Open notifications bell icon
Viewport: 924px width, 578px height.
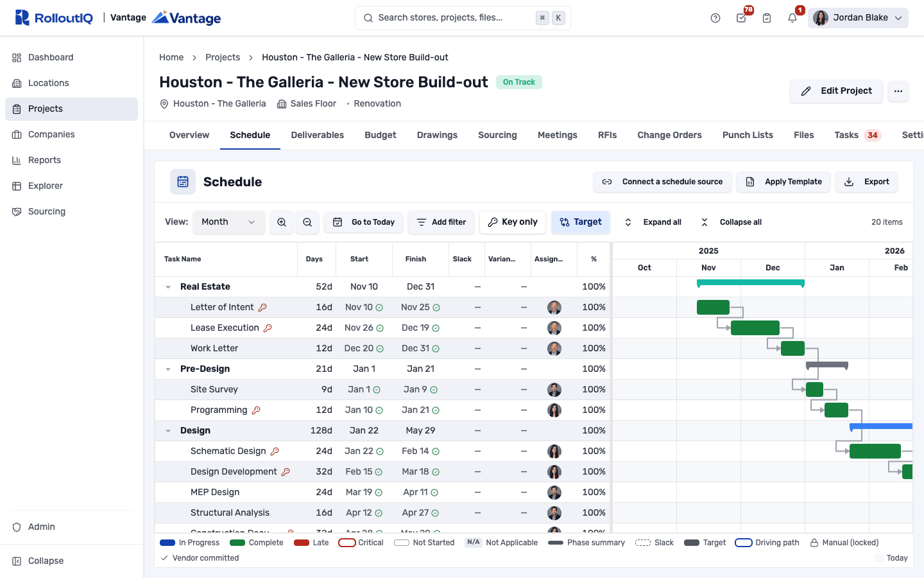[792, 18]
